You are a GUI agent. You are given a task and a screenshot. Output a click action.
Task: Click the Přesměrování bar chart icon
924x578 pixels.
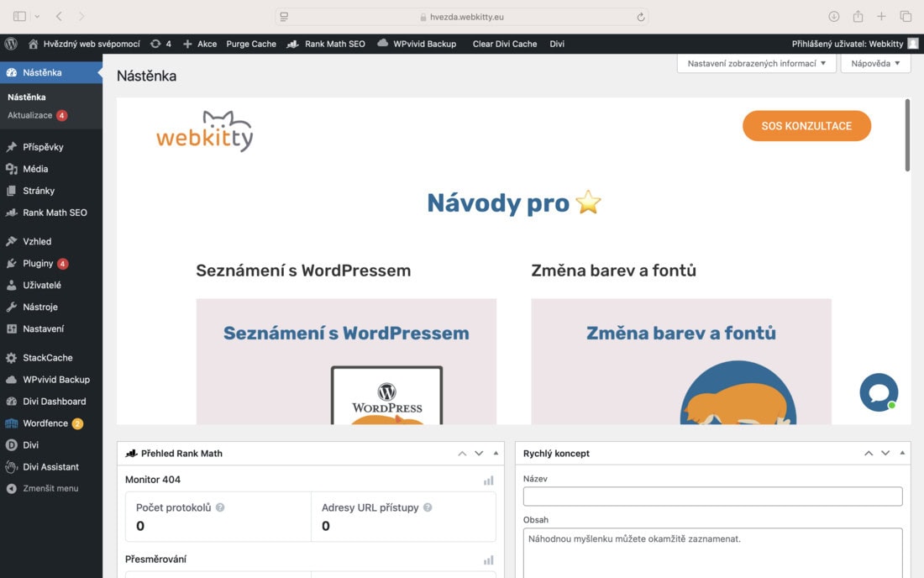(489, 560)
